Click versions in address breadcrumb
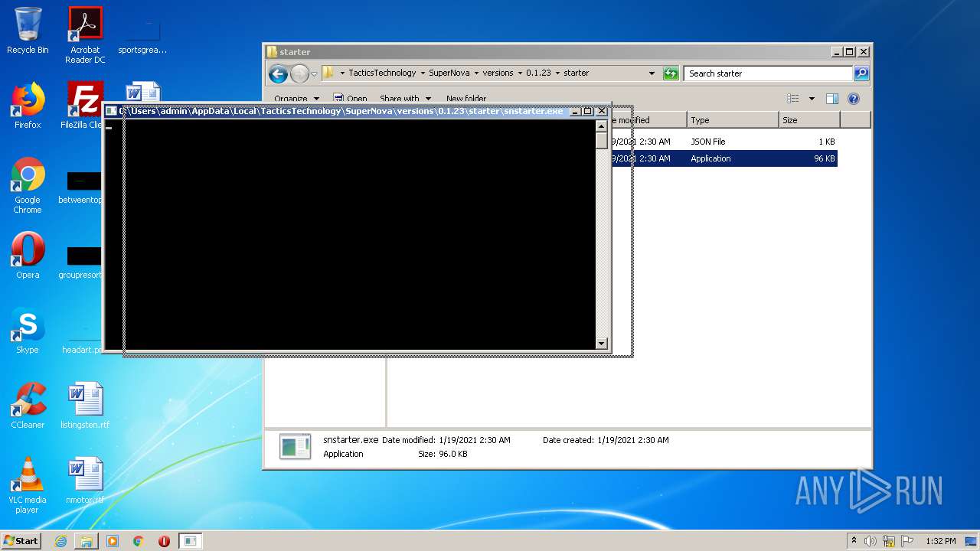The height and width of the screenshot is (551, 980). point(498,73)
